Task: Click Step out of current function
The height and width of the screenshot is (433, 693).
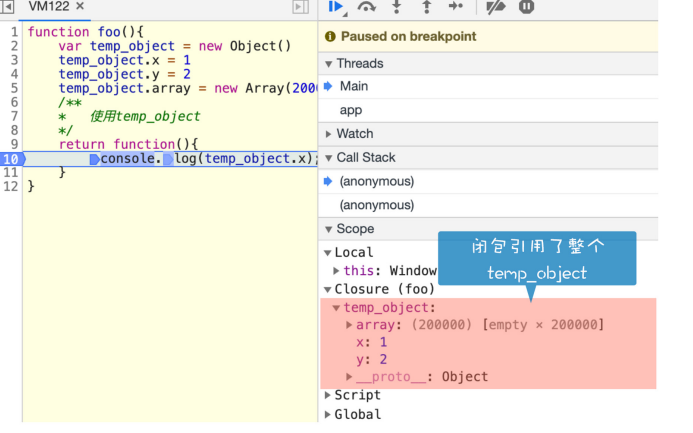Action: [426, 7]
